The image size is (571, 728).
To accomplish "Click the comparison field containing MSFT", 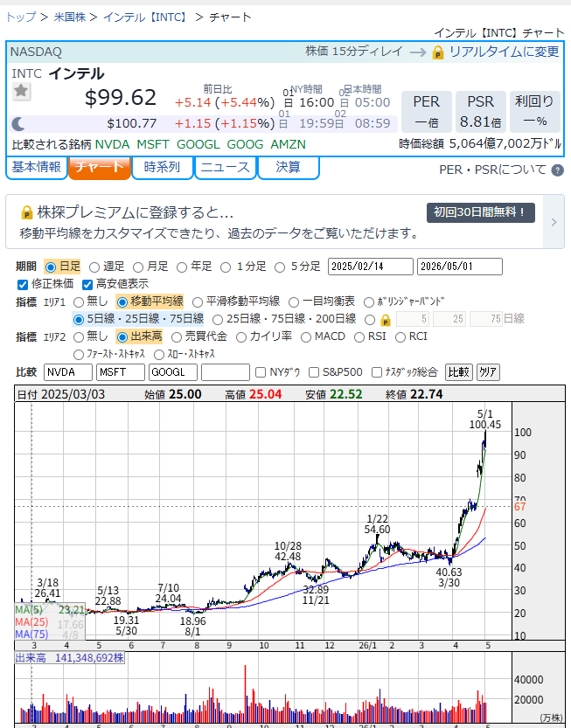I will pyautogui.click(x=121, y=372).
